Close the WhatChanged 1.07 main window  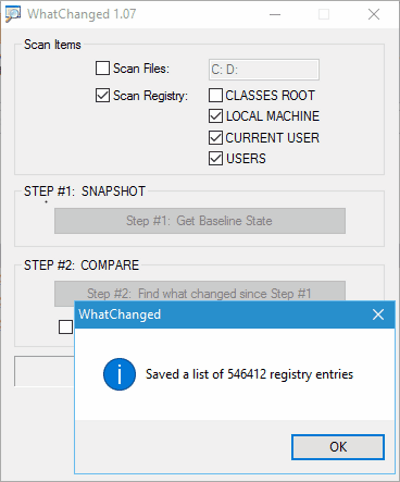[x=374, y=14]
